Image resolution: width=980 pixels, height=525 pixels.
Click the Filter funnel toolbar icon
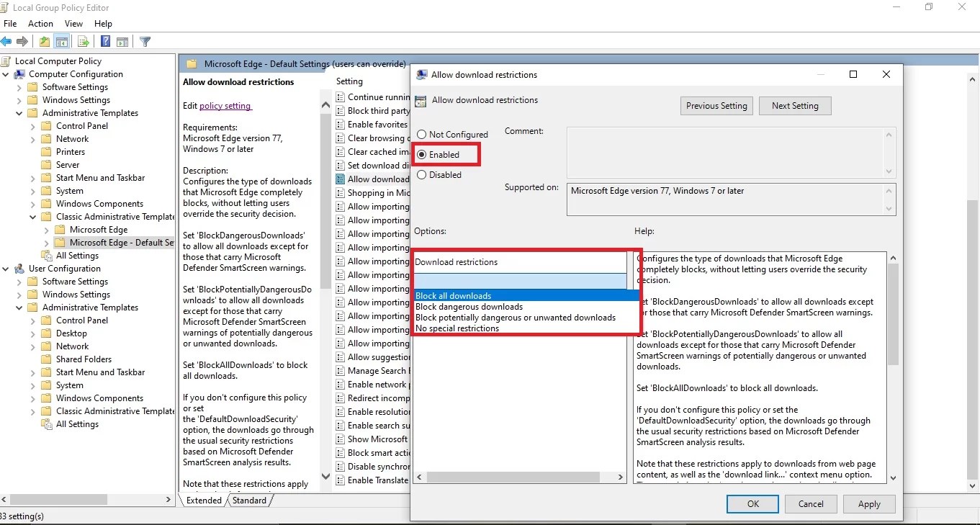145,42
